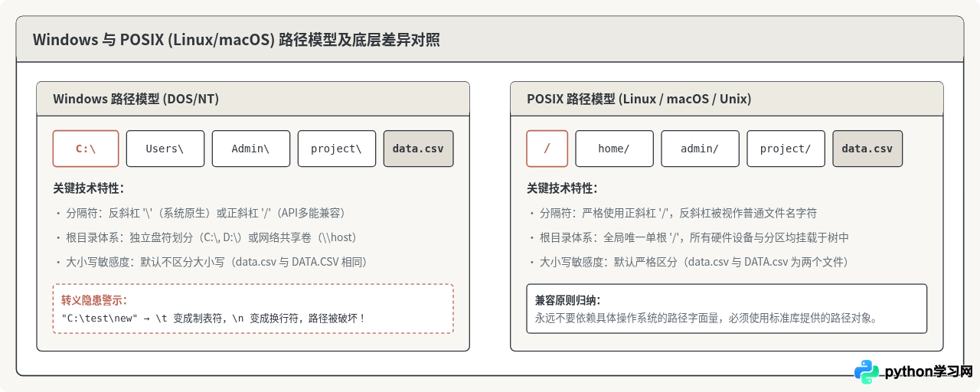Click the Python logo icon

(x=867, y=372)
